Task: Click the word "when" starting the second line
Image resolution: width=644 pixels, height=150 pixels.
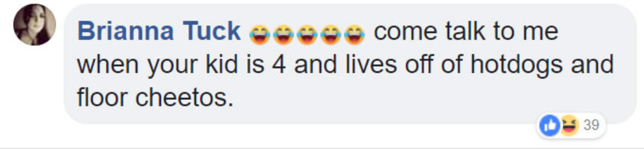Action: click(108, 64)
